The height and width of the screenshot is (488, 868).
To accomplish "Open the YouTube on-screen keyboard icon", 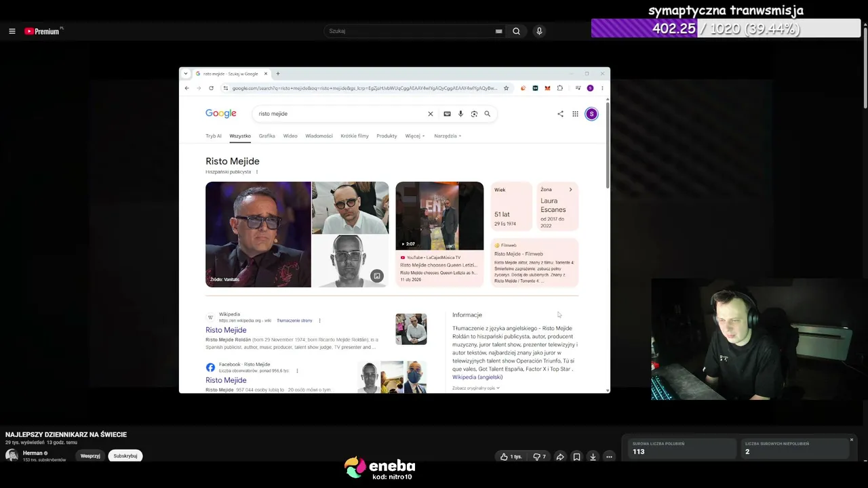I will (499, 31).
